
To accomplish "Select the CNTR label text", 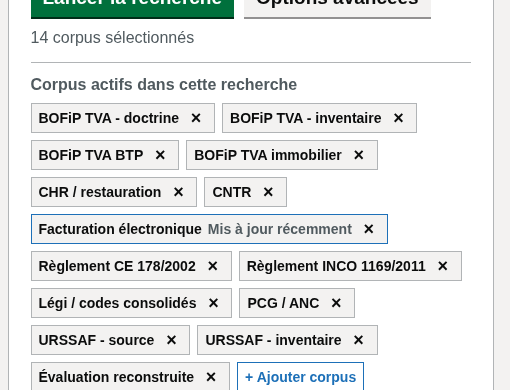I will coord(232,192).
